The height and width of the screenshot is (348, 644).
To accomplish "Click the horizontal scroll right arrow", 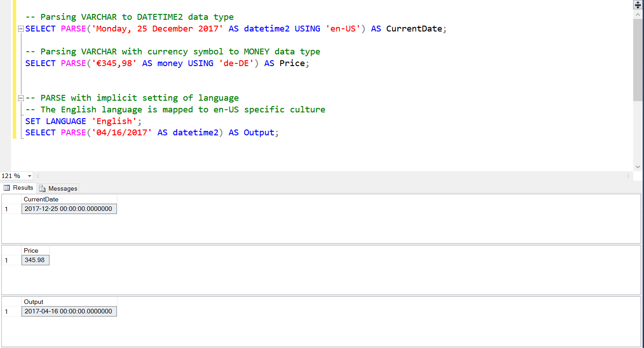I will 628,176.
